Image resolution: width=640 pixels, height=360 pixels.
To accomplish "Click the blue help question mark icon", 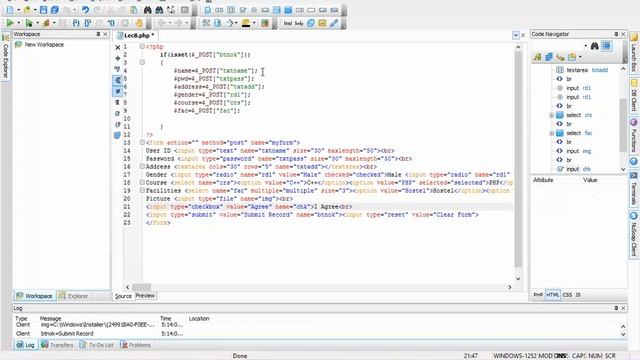I will [634, 162].
